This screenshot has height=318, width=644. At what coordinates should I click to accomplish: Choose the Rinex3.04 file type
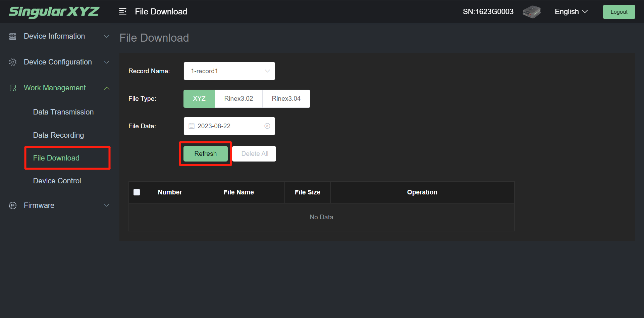[x=286, y=99]
